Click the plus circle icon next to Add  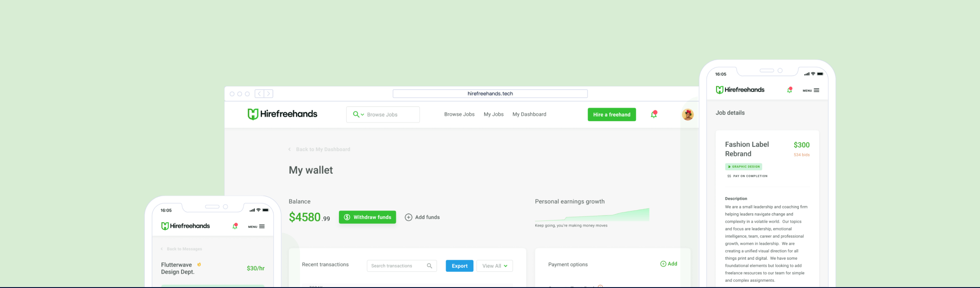pyautogui.click(x=663, y=264)
